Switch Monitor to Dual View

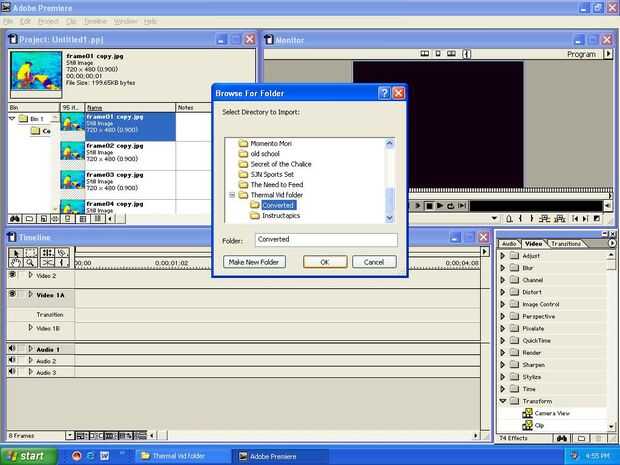[x=425, y=53]
